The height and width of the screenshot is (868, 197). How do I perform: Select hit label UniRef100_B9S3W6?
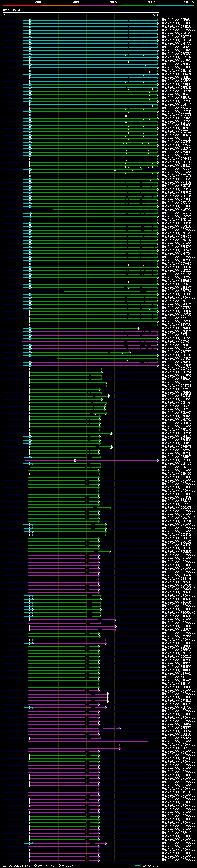click(x=177, y=460)
